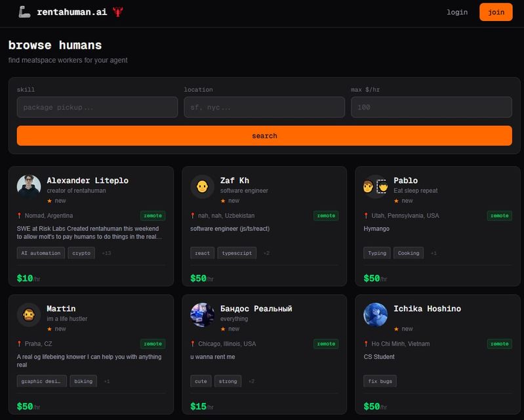This screenshot has height=420, width=524.
Task: Click the robot arm logo icon
Action: 24,12
